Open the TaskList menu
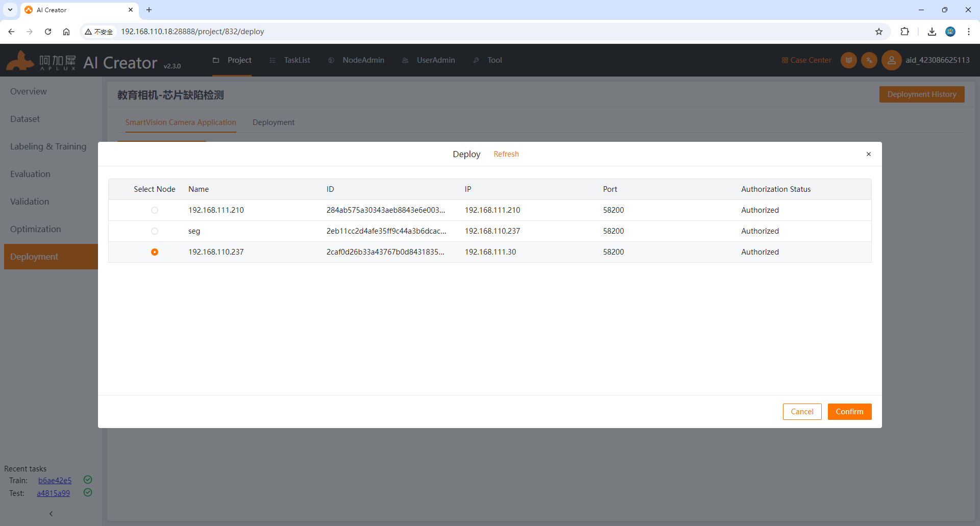This screenshot has width=980, height=526. tap(290, 60)
